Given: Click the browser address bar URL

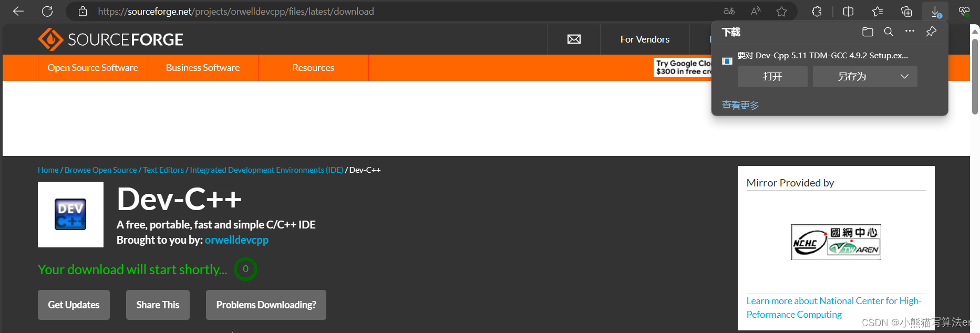Looking at the screenshot, I should point(236,11).
